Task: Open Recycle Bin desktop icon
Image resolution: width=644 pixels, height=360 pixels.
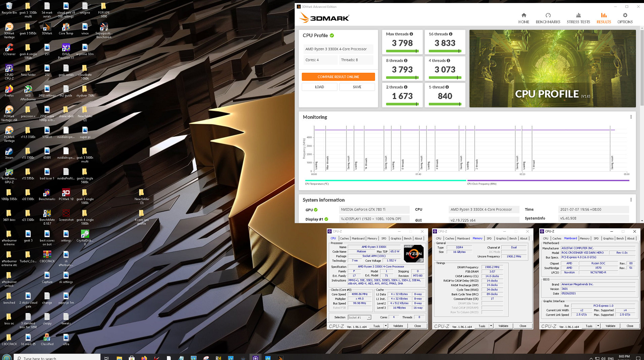Action: tap(9, 8)
